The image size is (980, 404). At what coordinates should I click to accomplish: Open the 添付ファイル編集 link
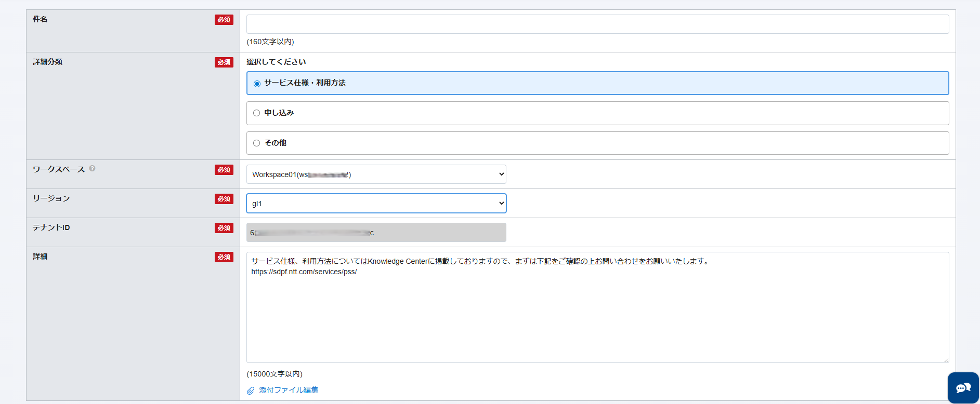(x=289, y=390)
